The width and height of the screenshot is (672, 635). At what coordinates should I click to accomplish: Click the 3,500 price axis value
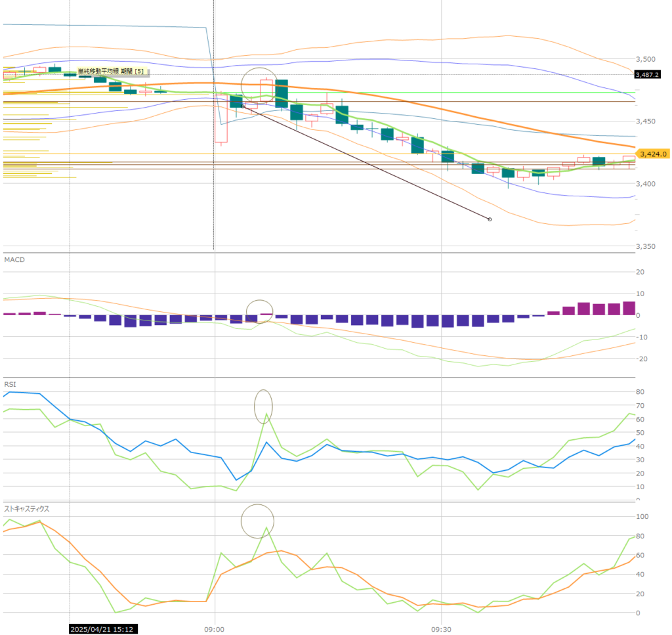(646, 59)
